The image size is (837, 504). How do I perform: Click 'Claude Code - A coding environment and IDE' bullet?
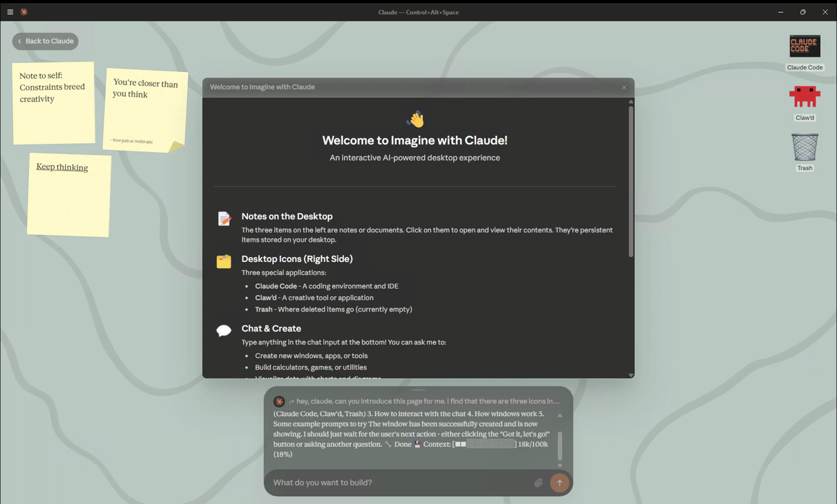326,286
